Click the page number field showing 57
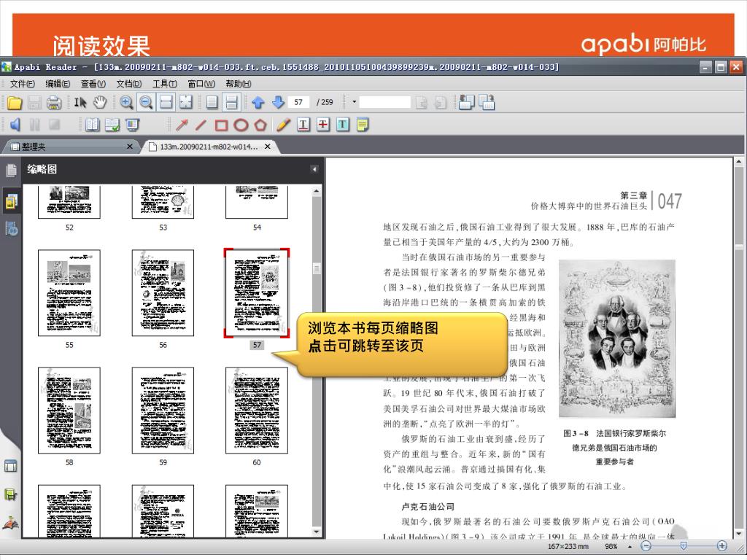Screen dimensions: 747x560 [298, 102]
